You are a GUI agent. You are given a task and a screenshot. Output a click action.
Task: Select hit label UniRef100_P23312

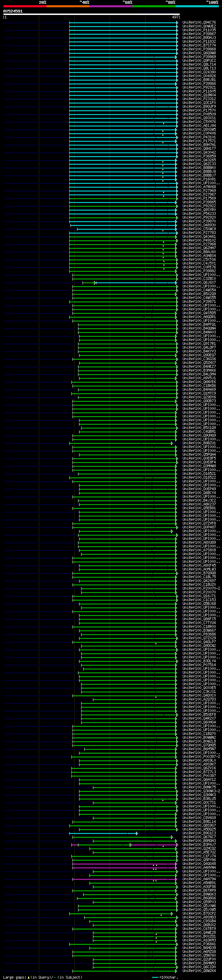pyautogui.click(x=199, y=99)
